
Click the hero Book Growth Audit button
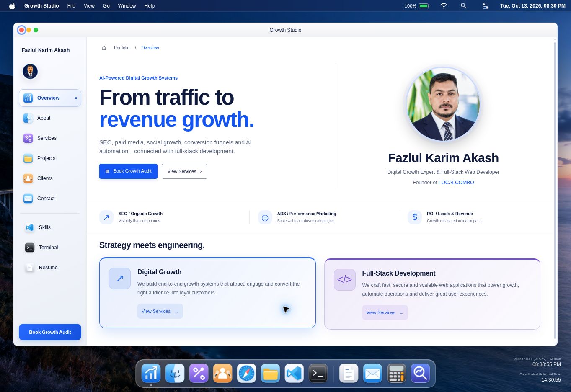pyautogui.click(x=128, y=171)
